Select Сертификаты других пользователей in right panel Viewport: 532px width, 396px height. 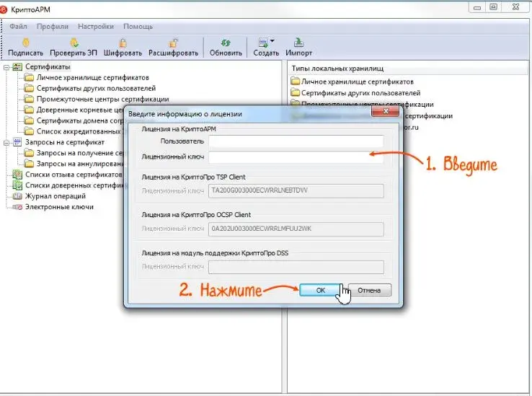360,93
